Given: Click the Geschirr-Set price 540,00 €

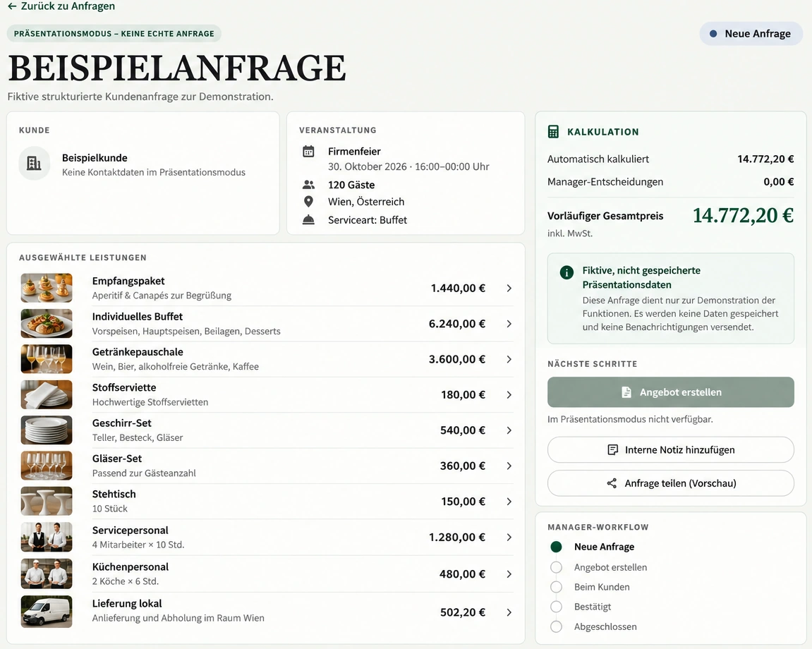Looking at the screenshot, I should pyautogui.click(x=463, y=430).
